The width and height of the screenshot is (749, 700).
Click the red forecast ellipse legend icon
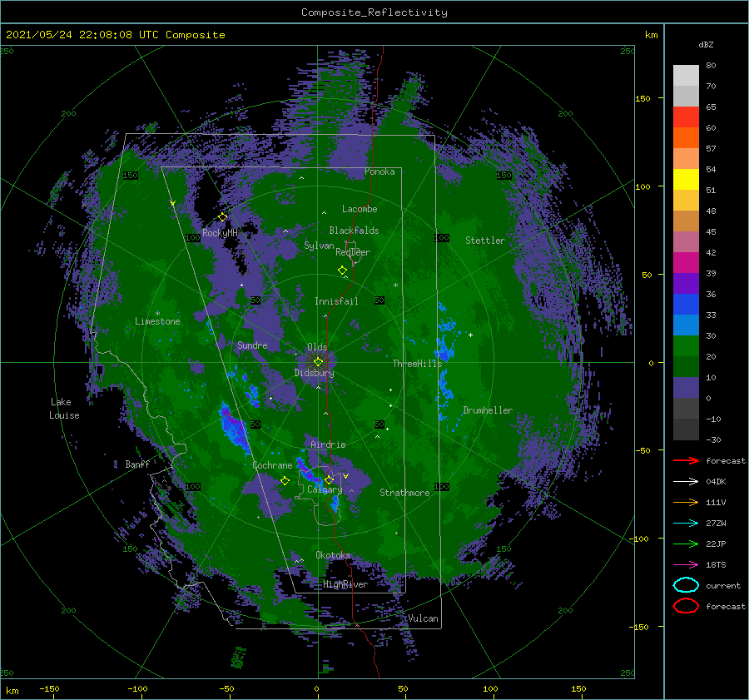pos(686,606)
